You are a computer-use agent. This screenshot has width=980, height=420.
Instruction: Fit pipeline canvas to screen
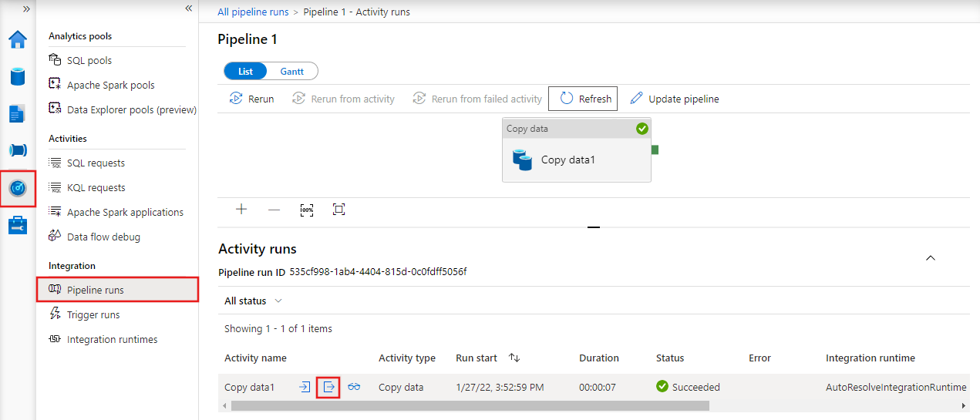(338, 209)
